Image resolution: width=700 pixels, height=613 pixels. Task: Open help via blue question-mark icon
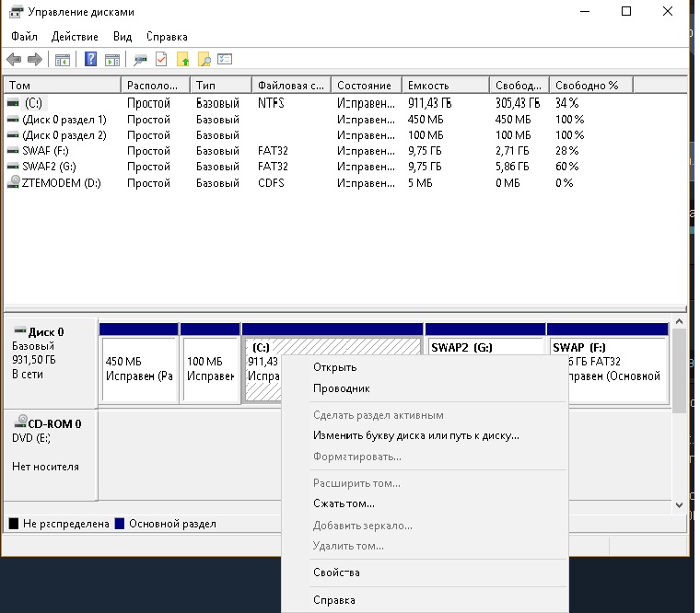pyautogui.click(x=90, y=59)
